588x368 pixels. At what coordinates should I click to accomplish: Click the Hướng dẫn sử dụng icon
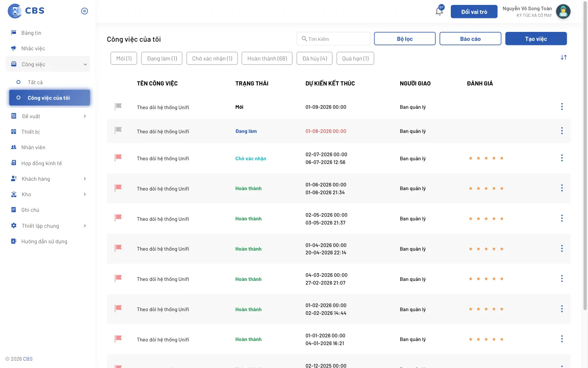(x=13, y=241)
